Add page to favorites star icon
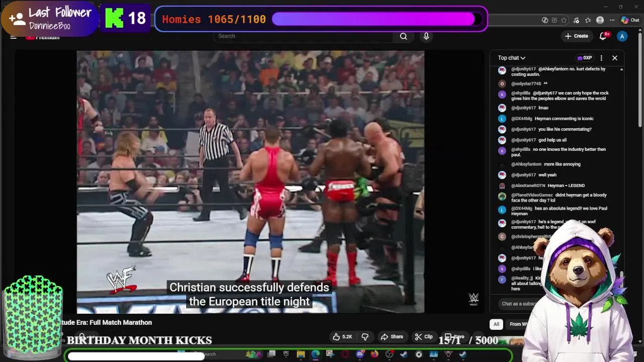 click(x=564, y=20)
